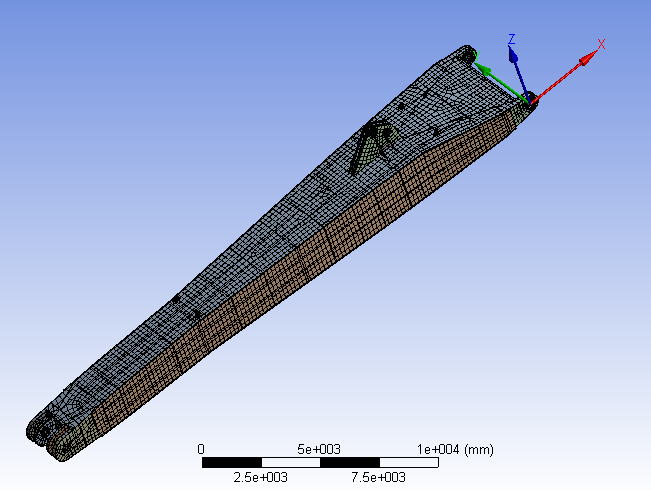Click the triad origin at the boom corner
The width and height of the screenshot is (651, 490).
pos(529,99)
